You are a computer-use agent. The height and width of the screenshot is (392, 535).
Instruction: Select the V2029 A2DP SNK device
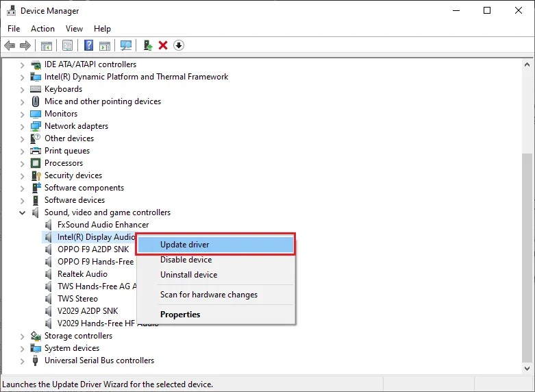pyautogui.click(x=88, y=310)
